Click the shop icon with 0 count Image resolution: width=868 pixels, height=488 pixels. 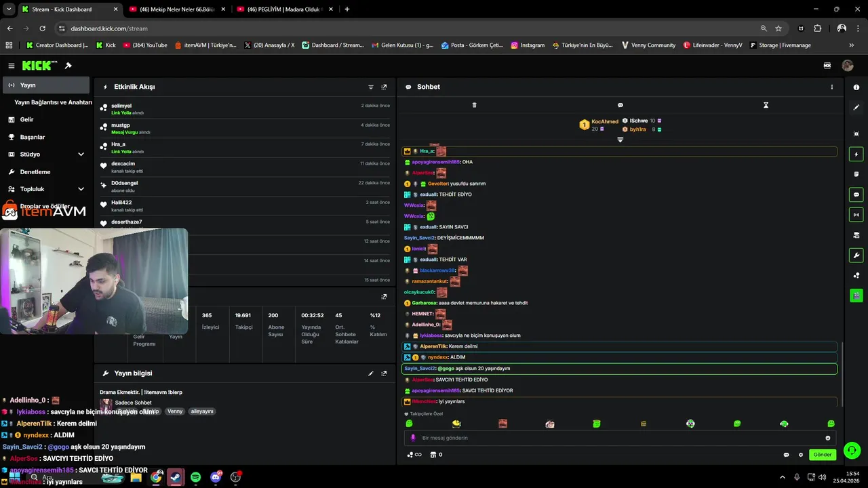click(437, 455)
